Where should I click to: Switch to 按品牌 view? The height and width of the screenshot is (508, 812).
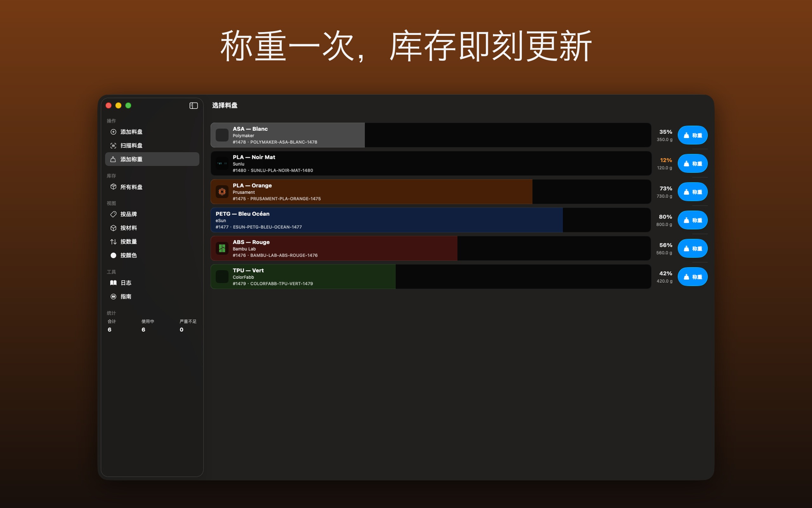152,214
